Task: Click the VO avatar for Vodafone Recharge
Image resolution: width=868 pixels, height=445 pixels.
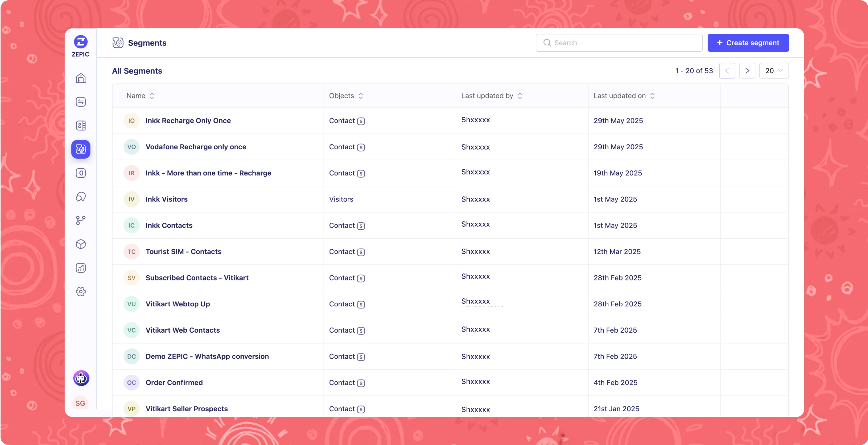Action: pyautogui.click(x=131, y=147)
